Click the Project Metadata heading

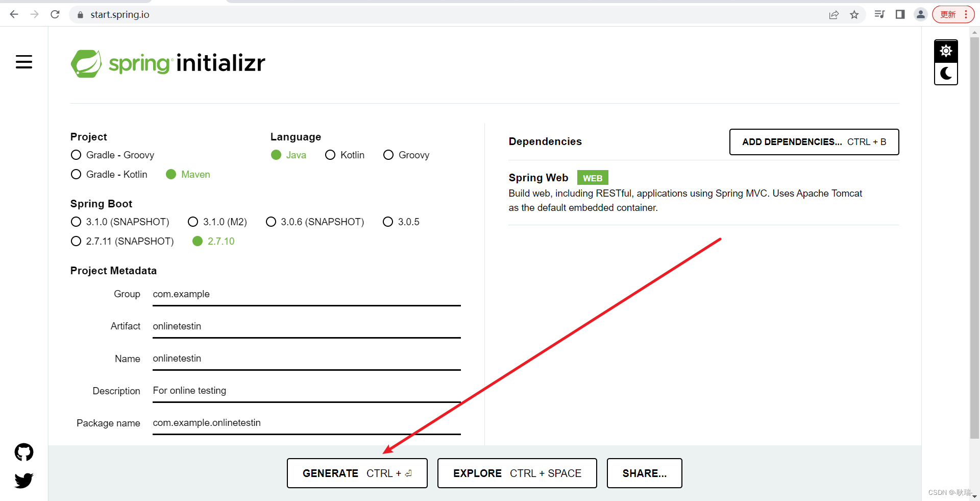[x=113, y=271]
